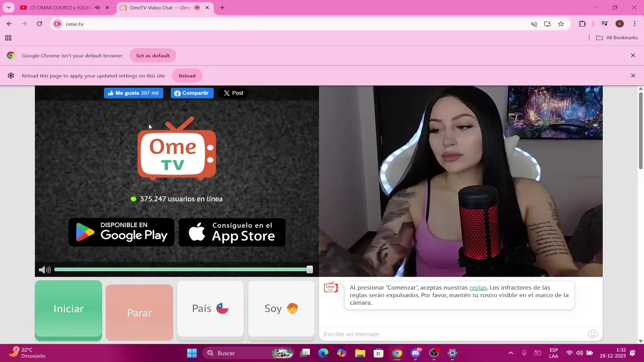
Task: Mute the YouTube tab audio icon
Action: click(x=97, y=8)
